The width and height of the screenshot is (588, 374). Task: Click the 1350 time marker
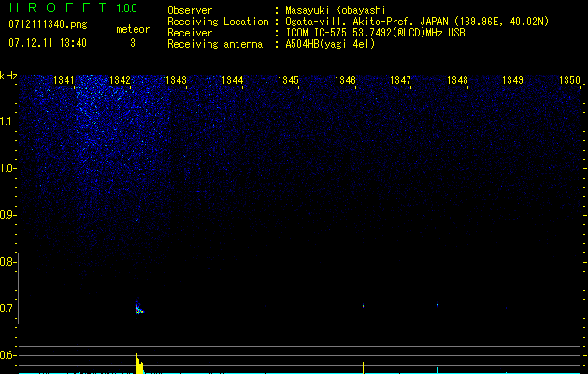click(x=569, y=80)
